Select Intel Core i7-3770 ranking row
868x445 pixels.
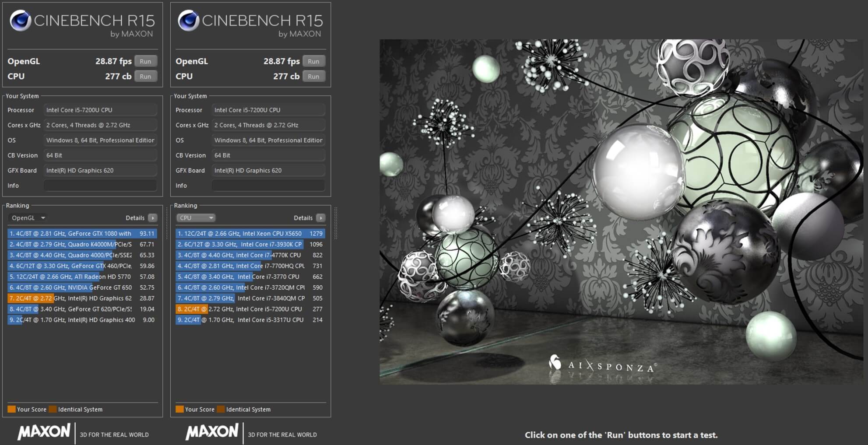point(250,277)
